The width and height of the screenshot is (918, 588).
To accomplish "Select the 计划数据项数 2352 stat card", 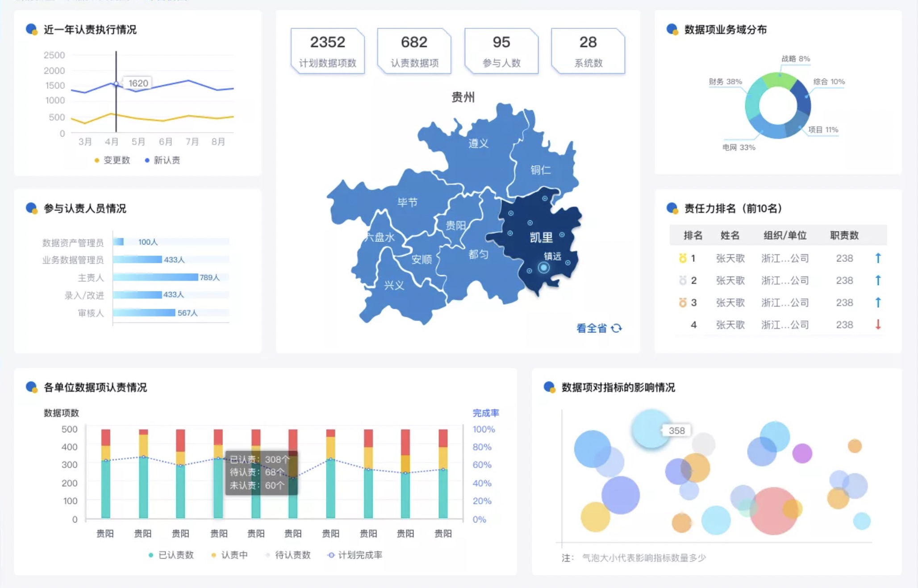I will tap(327, 51).
